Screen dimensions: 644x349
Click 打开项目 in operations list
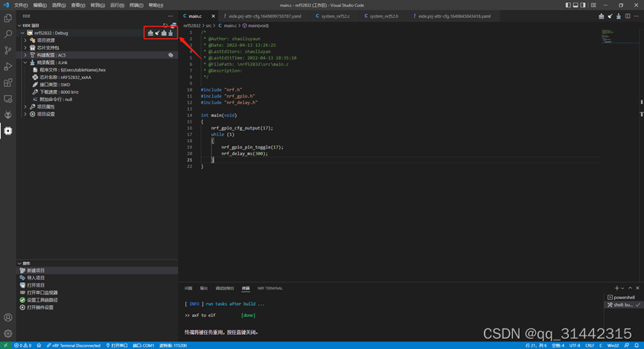tap(36, 285)
